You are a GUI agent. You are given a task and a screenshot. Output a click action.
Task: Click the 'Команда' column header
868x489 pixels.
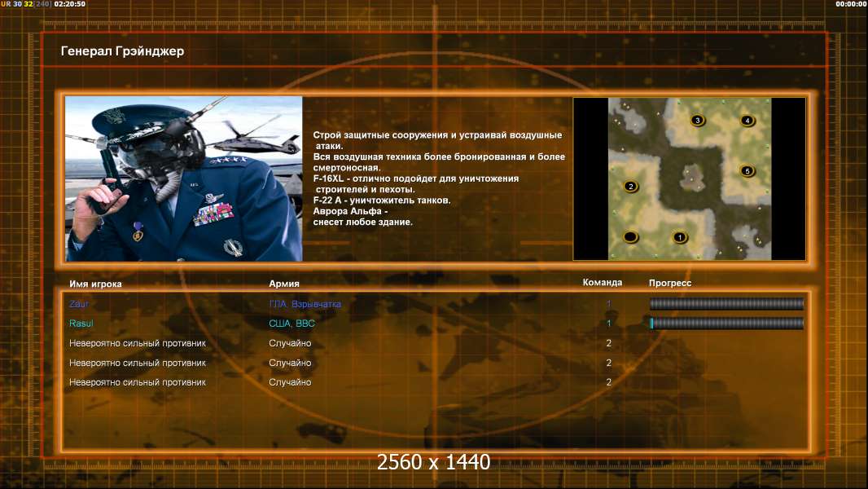[603, 283]
